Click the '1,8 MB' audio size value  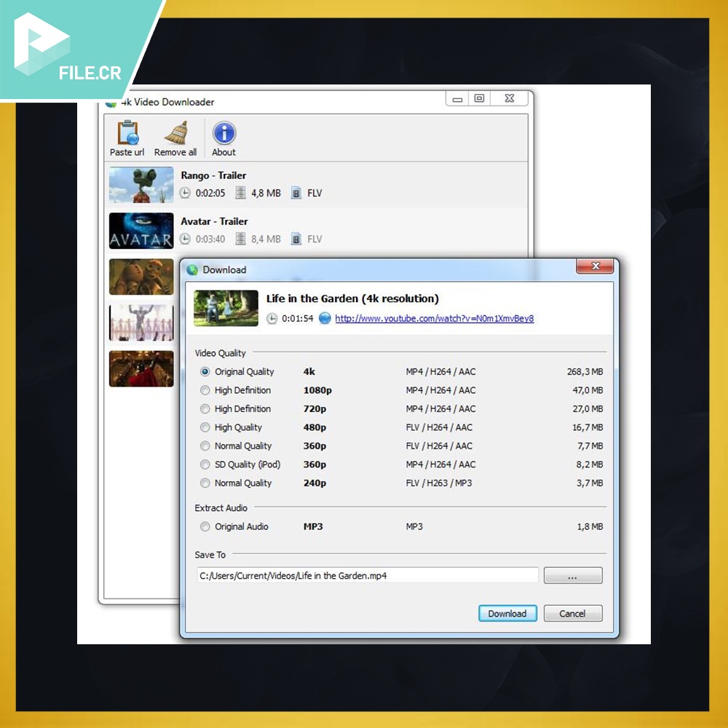(590, 527)
